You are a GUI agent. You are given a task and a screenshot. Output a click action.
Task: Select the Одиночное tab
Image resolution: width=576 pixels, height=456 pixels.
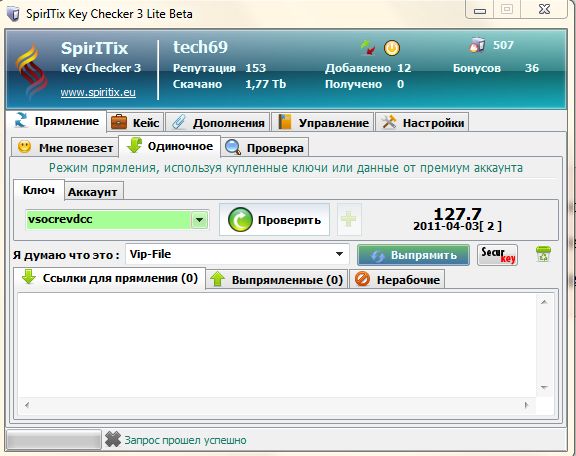169,146
